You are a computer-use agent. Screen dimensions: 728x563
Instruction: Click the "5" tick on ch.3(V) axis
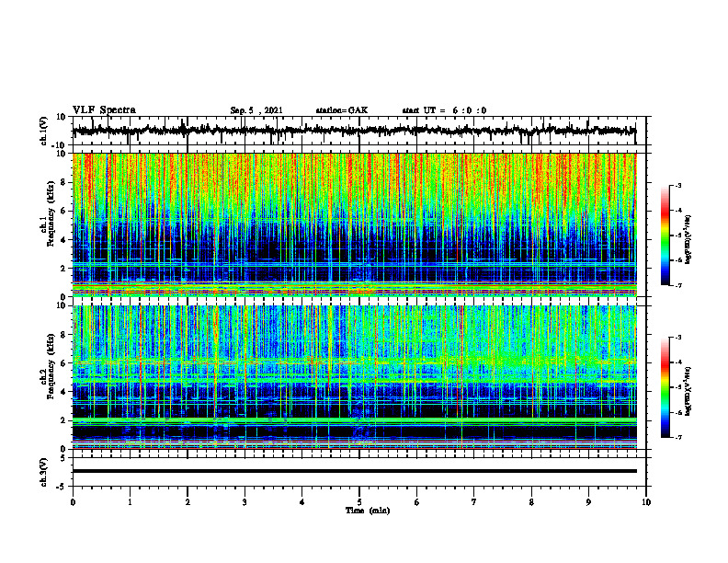click(x=63, y=458)
